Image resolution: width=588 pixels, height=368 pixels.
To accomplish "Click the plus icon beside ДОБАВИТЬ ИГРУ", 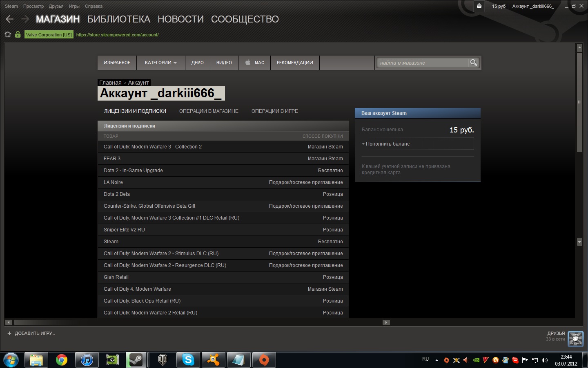I will [x=9, y=333].
